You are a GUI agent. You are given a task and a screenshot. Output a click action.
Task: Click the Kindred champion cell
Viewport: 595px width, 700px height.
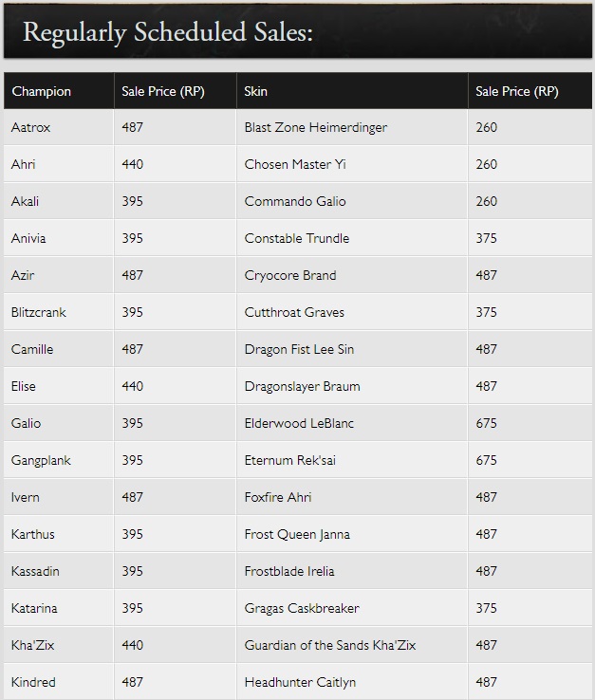[x=33, y=682]
